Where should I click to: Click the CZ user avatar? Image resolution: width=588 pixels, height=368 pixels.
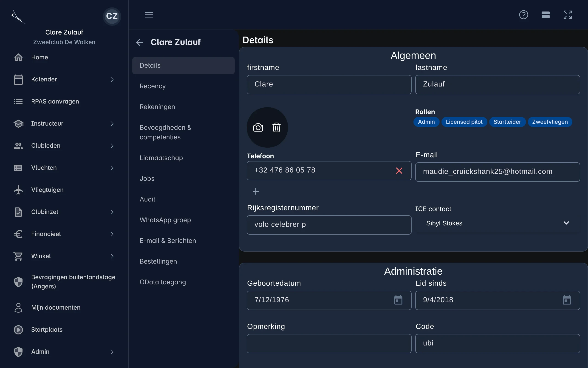(112, 16)
